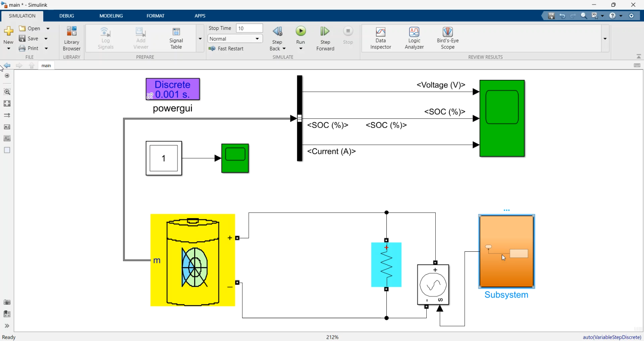Select the large green Scope block
644x341 pixels.
[502, 118]
